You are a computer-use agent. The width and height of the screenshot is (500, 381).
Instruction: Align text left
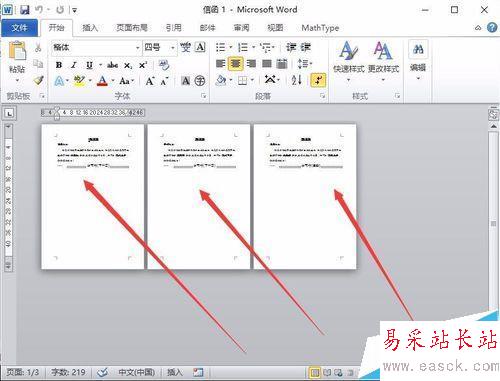(x=220, y=63)
